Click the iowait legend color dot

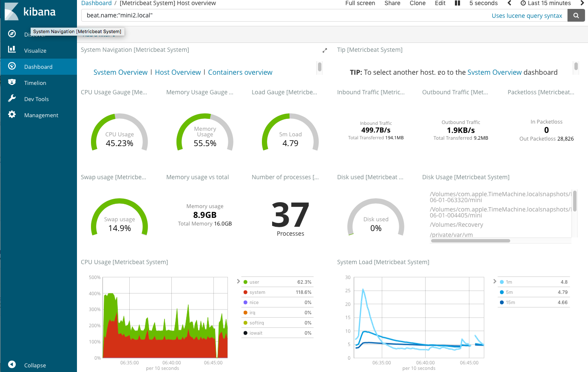coord(245,333)
